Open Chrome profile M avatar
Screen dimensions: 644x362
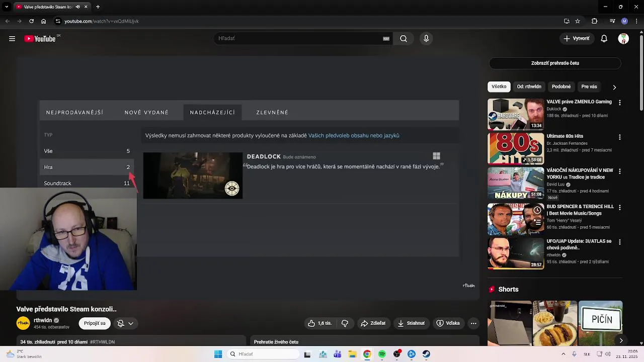coord(624,21)
